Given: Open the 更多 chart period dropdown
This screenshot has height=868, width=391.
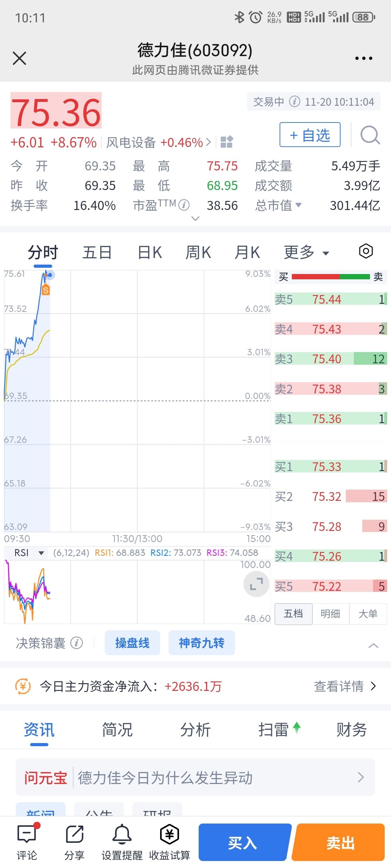Looking at the screenshot, I should (x=306, y=252).
